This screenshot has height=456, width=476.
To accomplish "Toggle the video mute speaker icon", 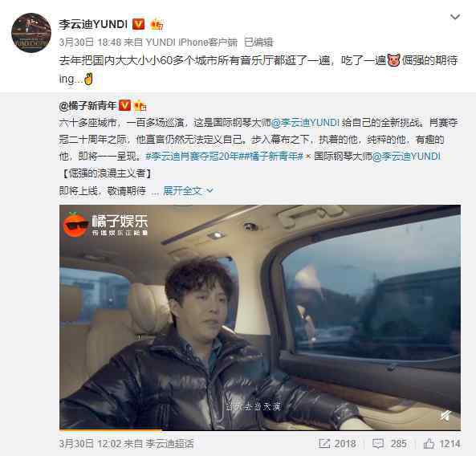I will coord(446,415).
